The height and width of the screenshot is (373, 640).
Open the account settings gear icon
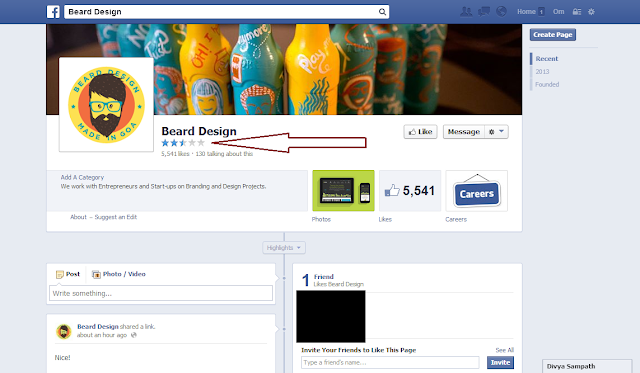click(x=591, y=12)
